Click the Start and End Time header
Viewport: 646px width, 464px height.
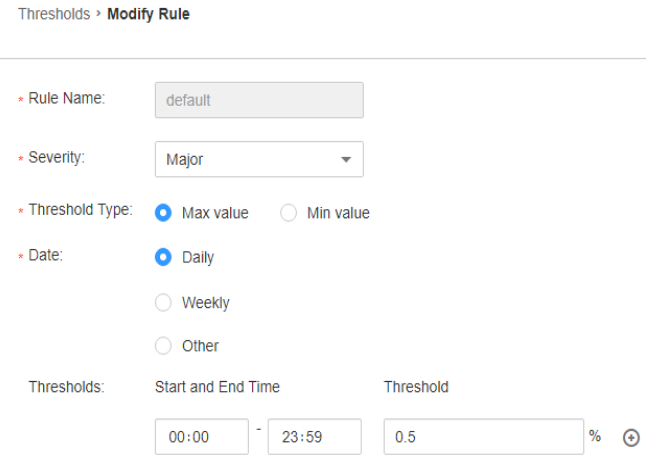[217, 387]
